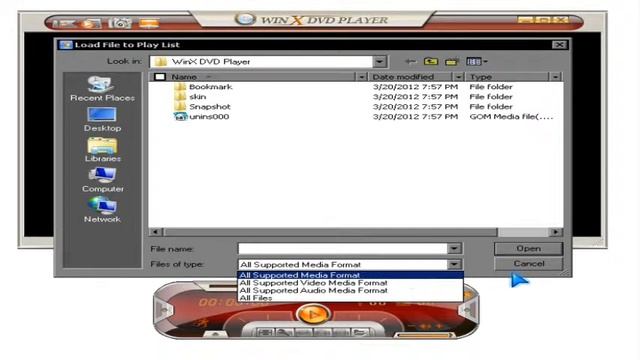Click the camera snapshot icon in WinX title bar
The height and width of the screenshot is (360, 640).
pos(120,23)
